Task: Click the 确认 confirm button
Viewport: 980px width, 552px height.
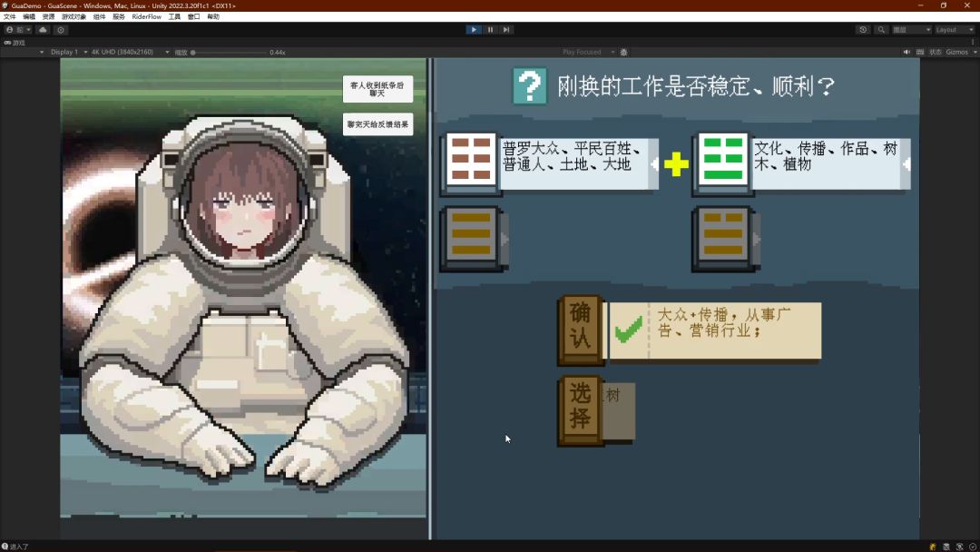Action: pyautogui.click(x=580, y=326)
